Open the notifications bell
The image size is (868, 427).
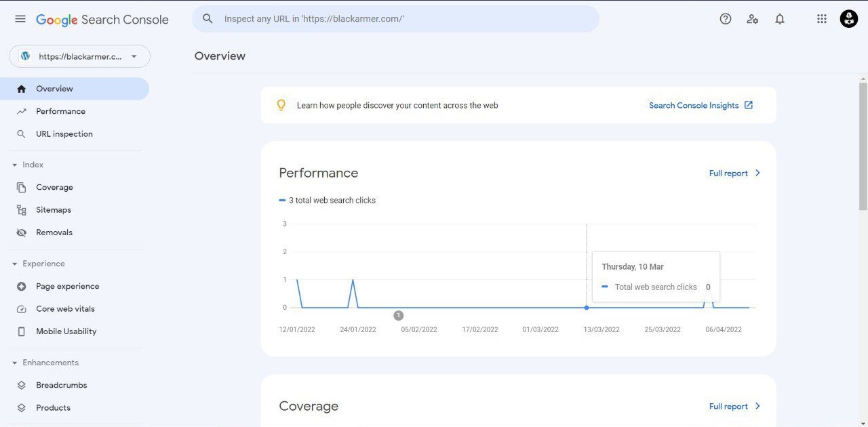click(780, 19)
